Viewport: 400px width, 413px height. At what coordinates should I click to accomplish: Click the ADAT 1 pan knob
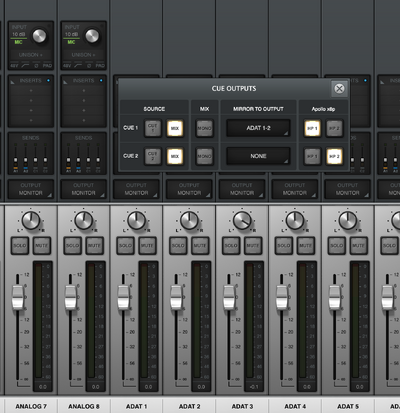tap(136, 220)
